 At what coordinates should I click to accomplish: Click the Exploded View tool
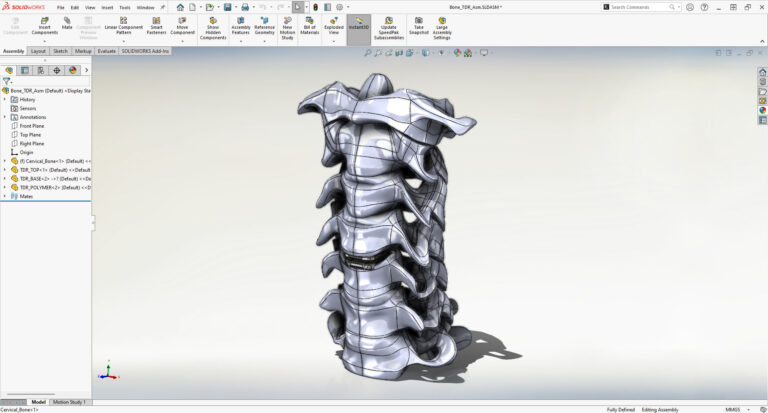pyautogui.click(x=333, y=26)
